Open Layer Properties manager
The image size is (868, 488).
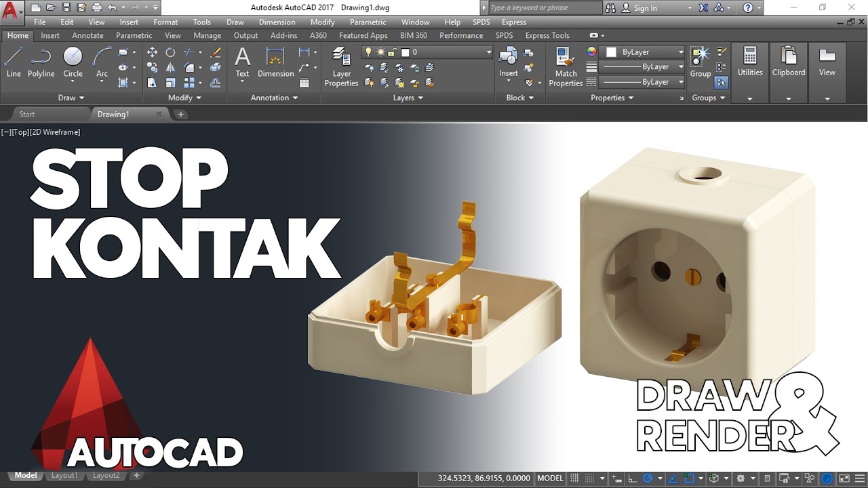pyautogui.click(x=341, y=66)
